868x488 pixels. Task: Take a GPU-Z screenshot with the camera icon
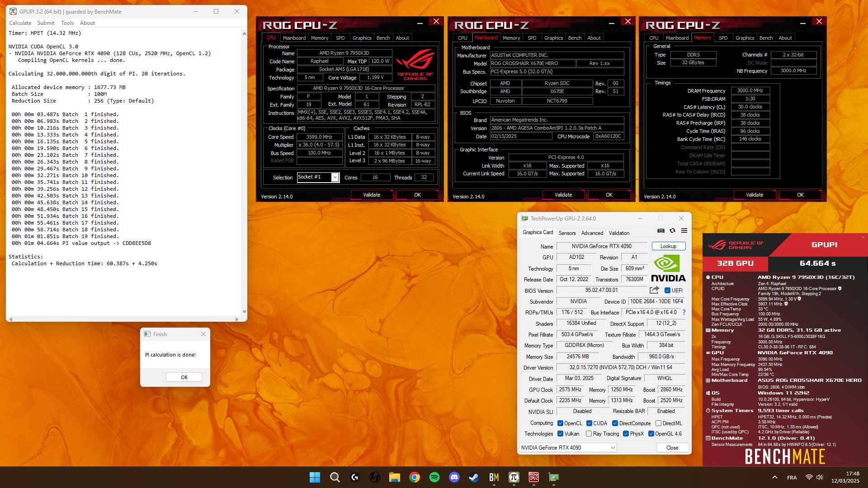661,230
